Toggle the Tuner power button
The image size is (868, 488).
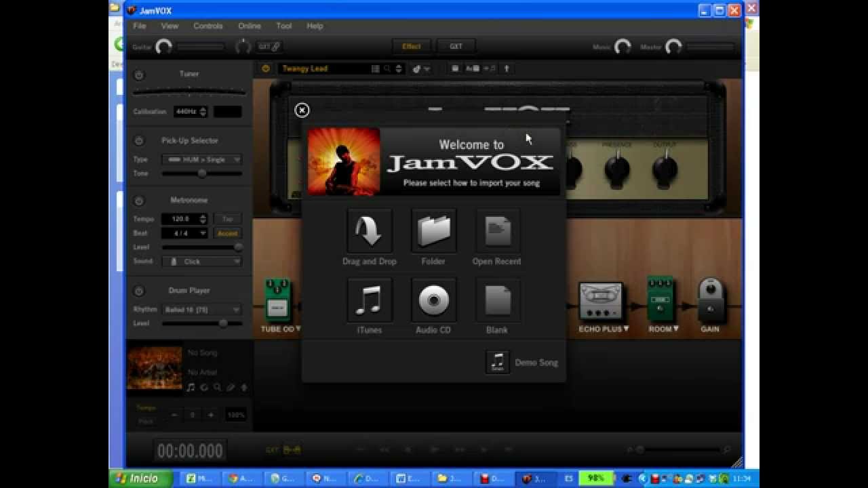(x=139, y=75)
